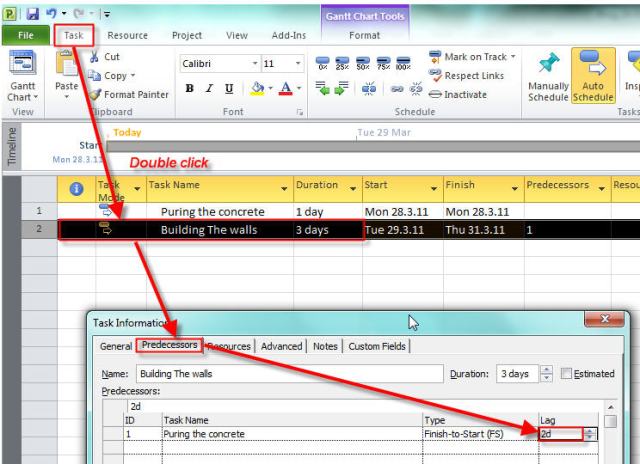Open the Advanced tab in Task Information
Viewport: 640px width, 464px height.
coord(281,346)
